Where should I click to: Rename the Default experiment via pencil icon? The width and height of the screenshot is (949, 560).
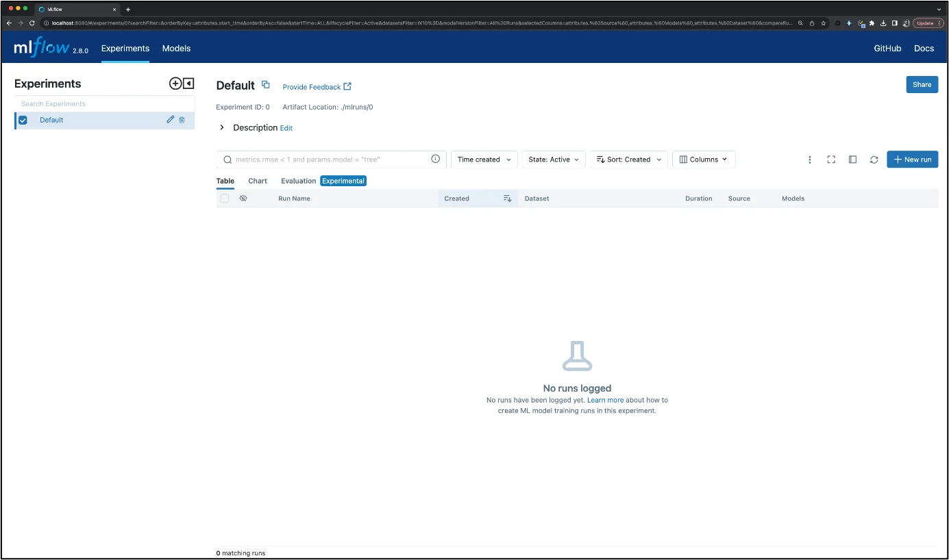click(x=171, y=120)
